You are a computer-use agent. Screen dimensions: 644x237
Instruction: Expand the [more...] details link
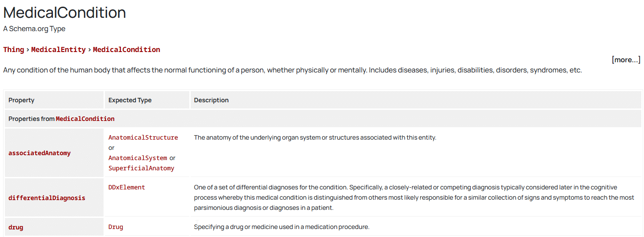point(626,60)
